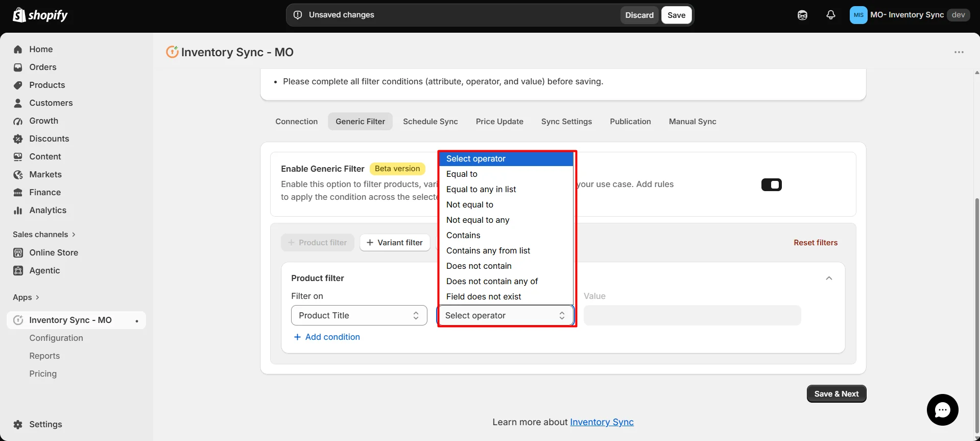This screenshot has width=980, height=441.
Task: Open the Reports sub-menu item
Action: 44,356
